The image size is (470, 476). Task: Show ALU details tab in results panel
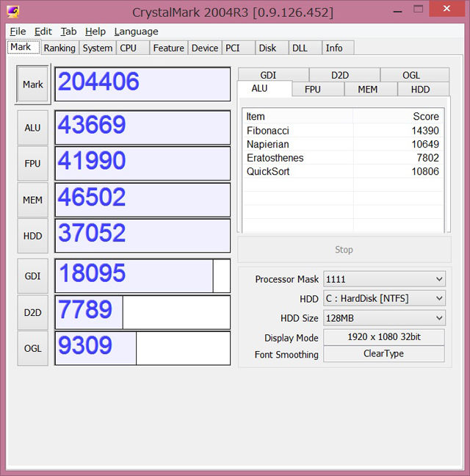(264, 88)
